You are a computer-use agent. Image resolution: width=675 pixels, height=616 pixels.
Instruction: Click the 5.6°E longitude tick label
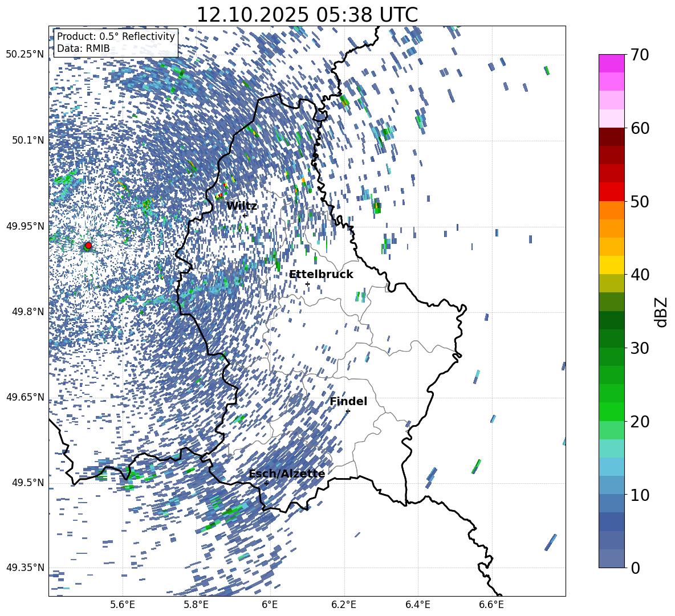[x=122, y=605]
